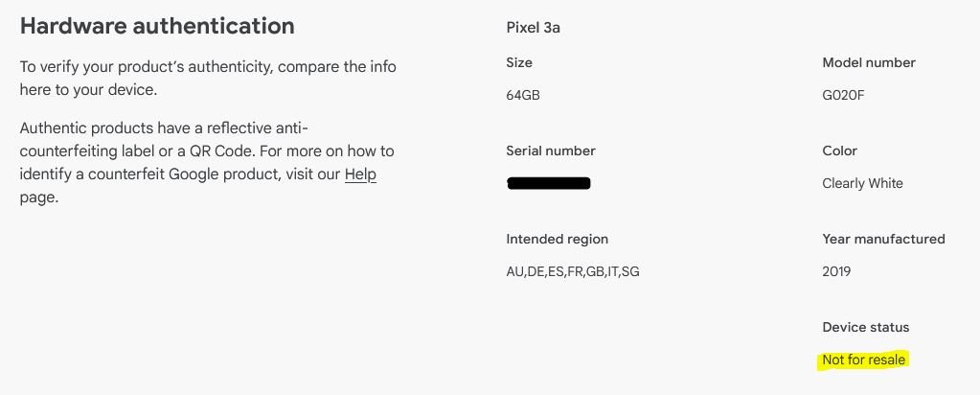980x395 pixels.
Task: Click the Device status label
Action: (x=866, y=327)
